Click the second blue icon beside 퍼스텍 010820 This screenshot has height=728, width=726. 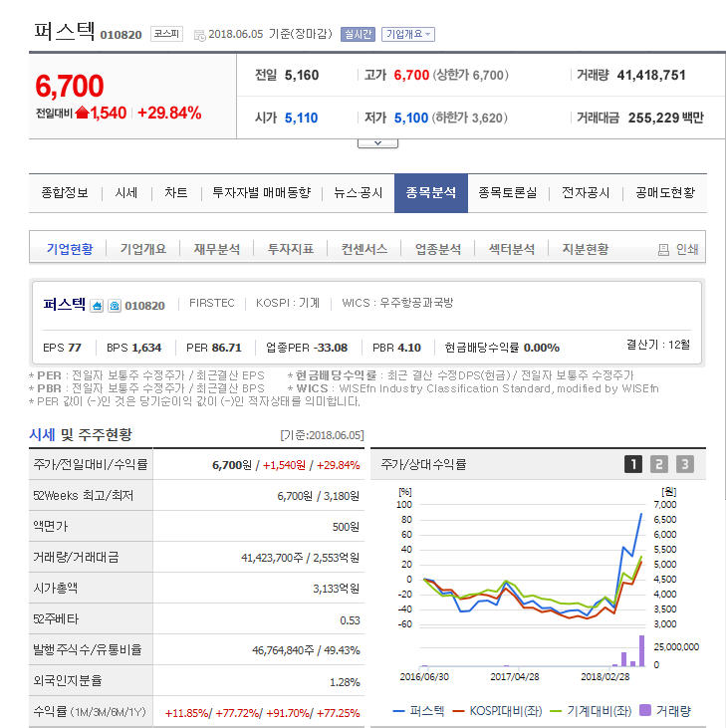(x=115, y=306)
